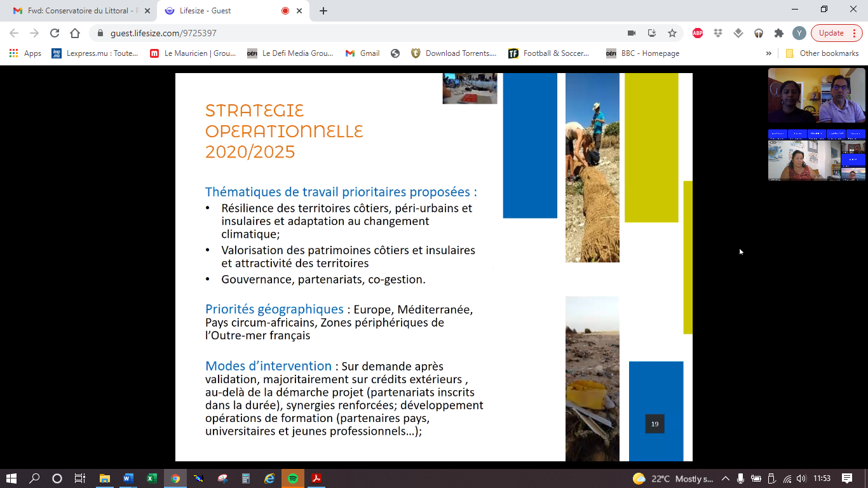Switch to the Fwd: Conservatoire du Littoral tab
Image resolution: width=868 pixels, height=488 pixels.
[x=76, y=11]
